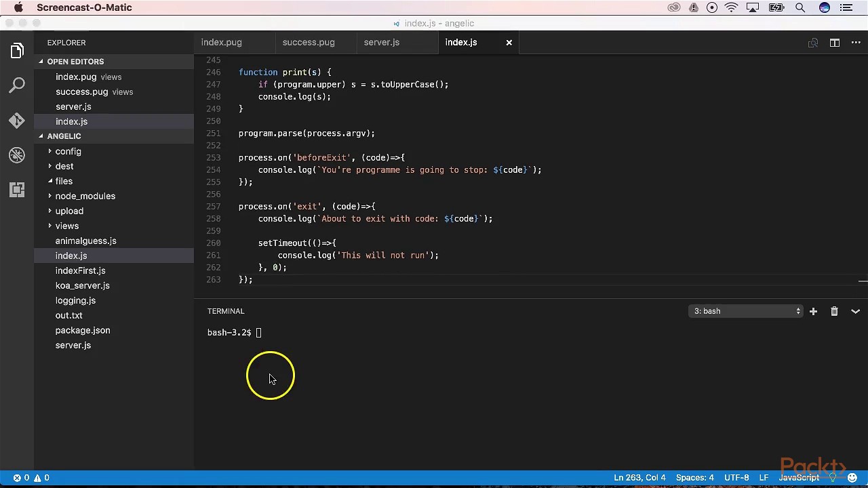Click Ln 263, Col 4 in status bar
868x488 pixels.
pyautogui.click(x=639, y=478)
